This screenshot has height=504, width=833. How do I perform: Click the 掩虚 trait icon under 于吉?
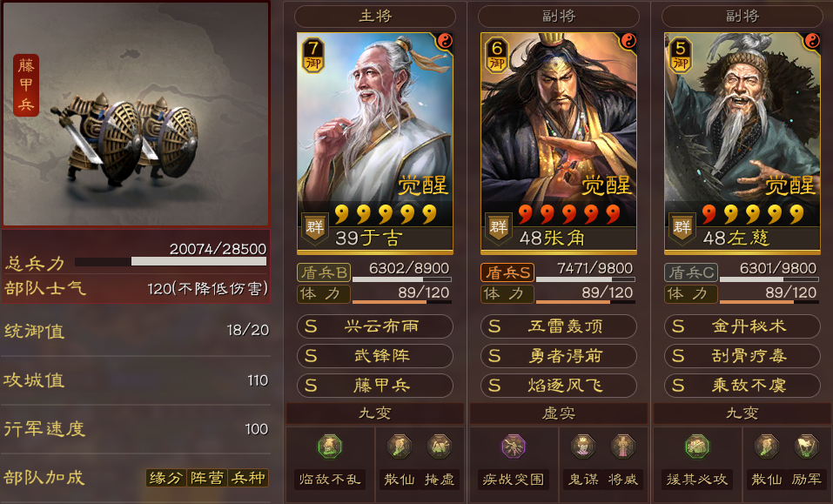tap(440, 446)
